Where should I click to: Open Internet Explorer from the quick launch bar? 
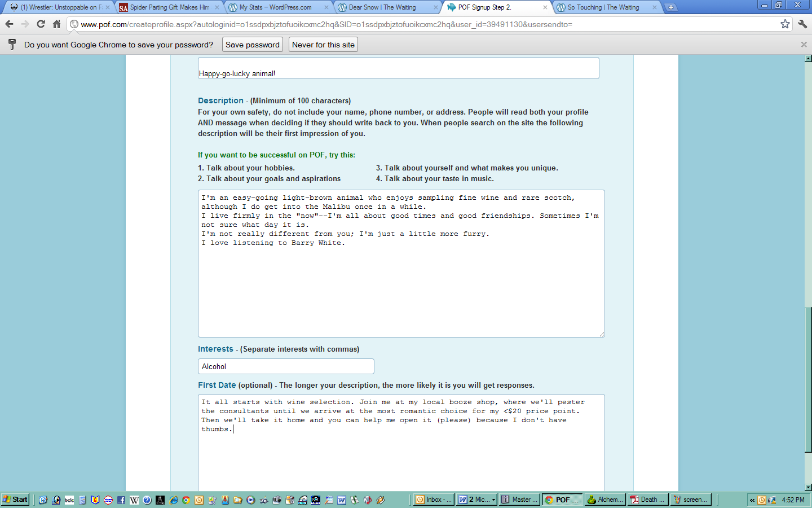coord(173,500)
